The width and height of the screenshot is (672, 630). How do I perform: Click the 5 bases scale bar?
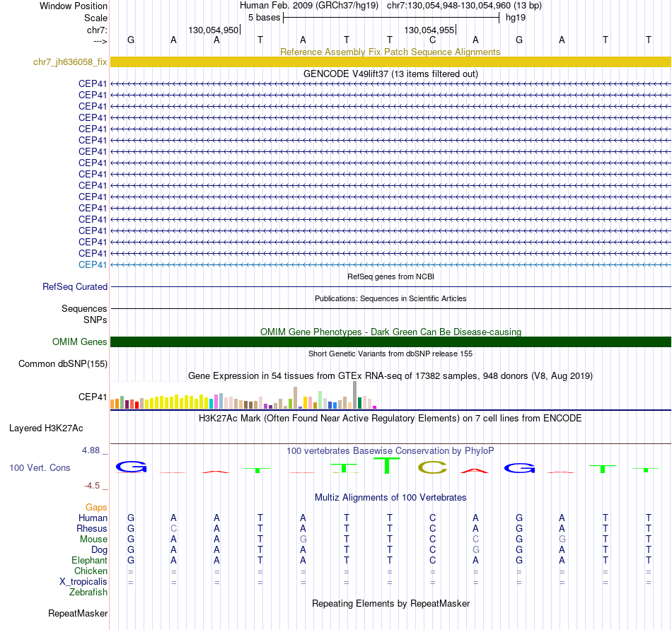pyautogui.click(x=391, y=18)
